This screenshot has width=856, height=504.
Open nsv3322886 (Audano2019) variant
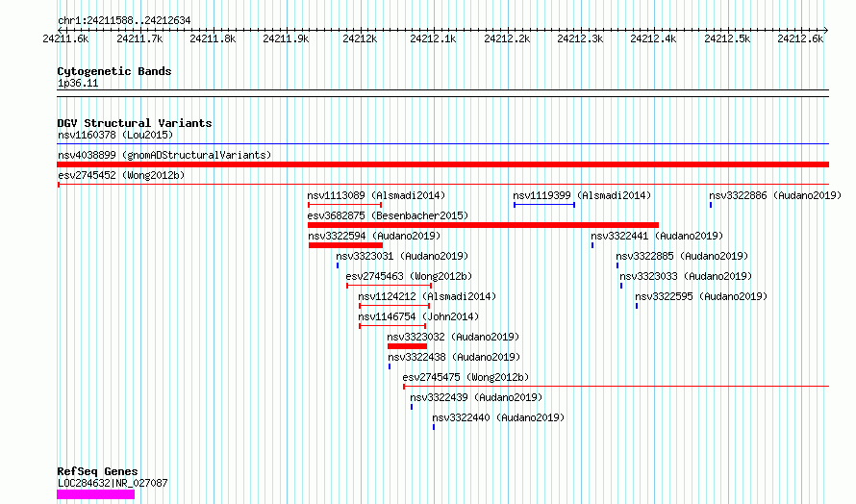point(775,195)
